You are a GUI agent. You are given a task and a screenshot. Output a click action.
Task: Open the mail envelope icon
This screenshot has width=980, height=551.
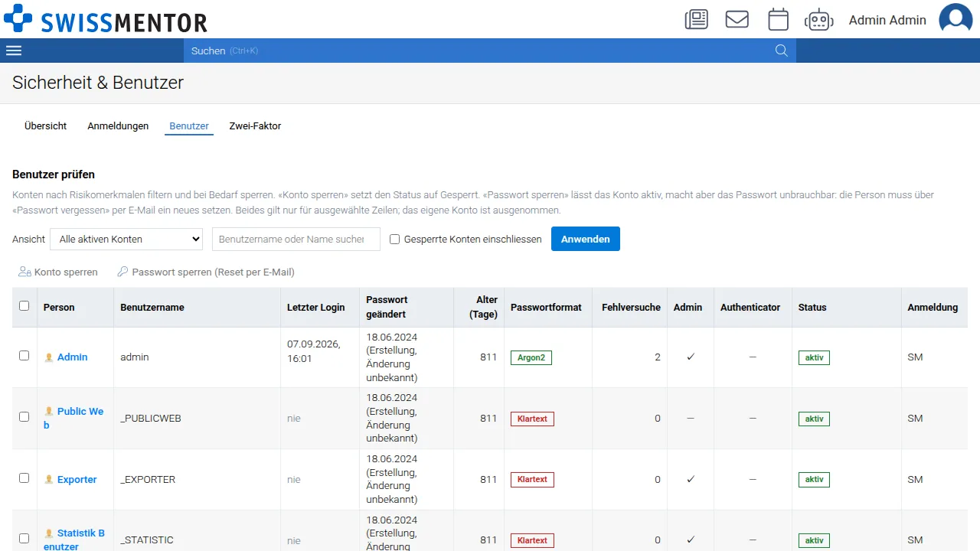point(737,19)
